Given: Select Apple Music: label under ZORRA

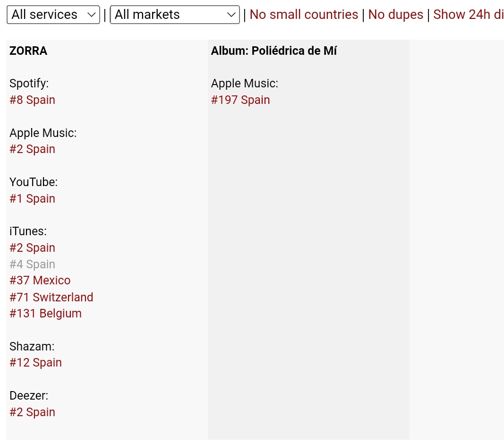Looking at the screenshot, I should point(43,133).
